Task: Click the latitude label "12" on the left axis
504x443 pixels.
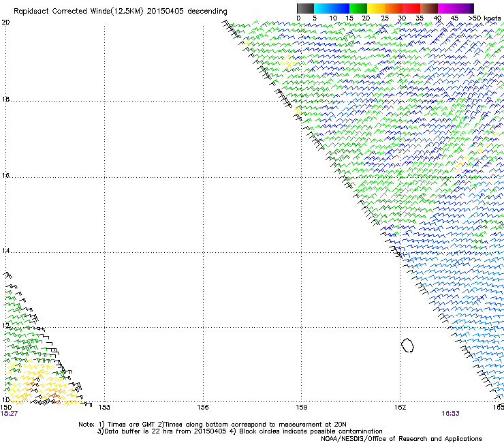Action: point(5,326)
